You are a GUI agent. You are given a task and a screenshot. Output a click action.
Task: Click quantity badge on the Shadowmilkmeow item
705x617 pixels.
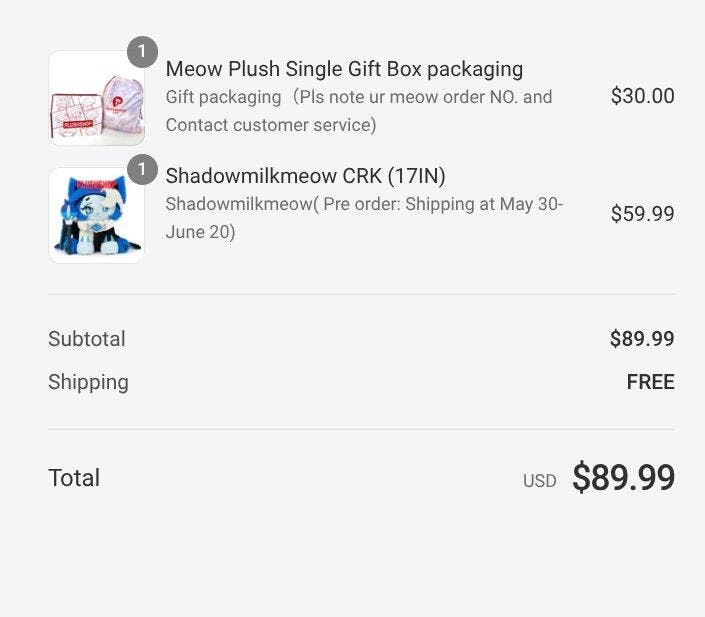[142, 169]
